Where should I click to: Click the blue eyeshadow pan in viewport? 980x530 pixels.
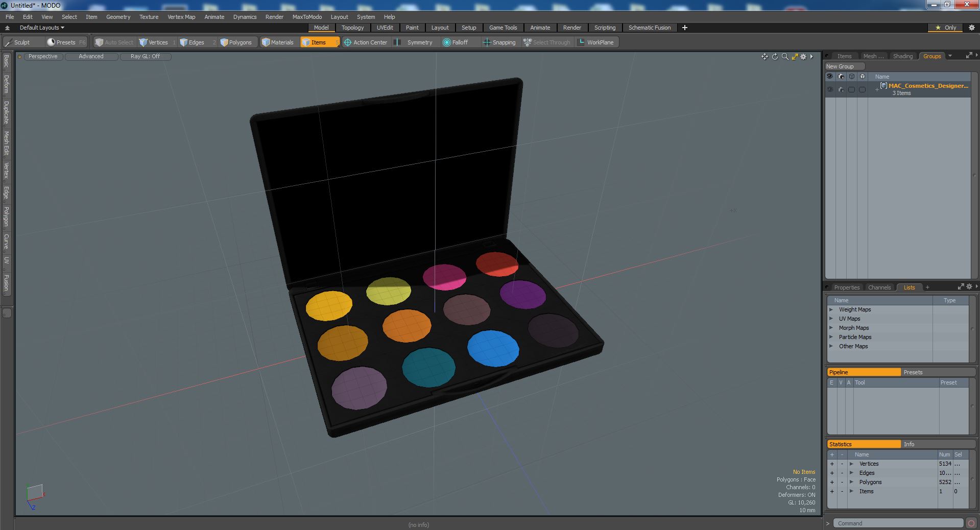point(493,348)
